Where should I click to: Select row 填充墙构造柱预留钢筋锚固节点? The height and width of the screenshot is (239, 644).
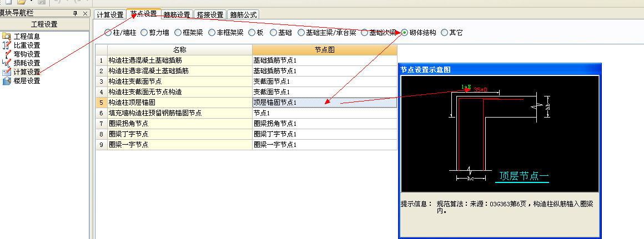pos(180,113)
